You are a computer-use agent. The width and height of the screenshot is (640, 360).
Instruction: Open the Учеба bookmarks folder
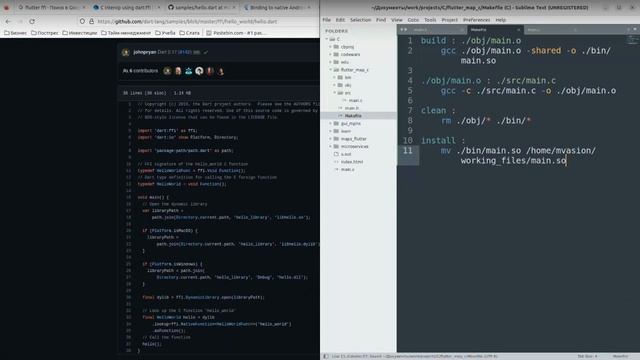[165, 33]
